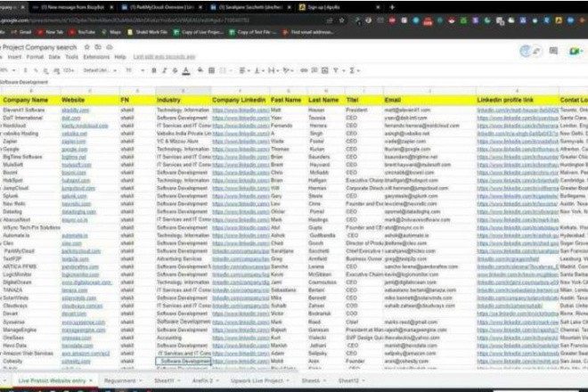This screenshot has width=588, height=392.
Task: Select the selected Cohesity Software Development industry cell
Action: pyautogui.click(x=184, y=361)
